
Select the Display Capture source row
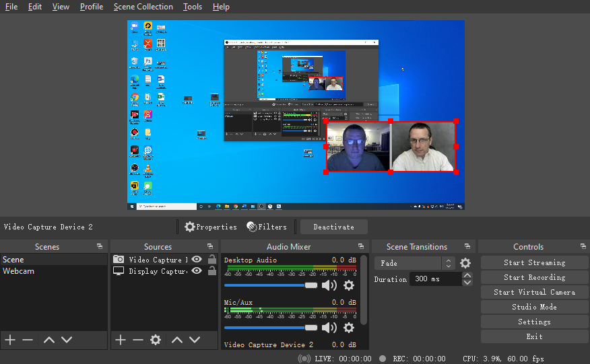(x=164, y=270)
